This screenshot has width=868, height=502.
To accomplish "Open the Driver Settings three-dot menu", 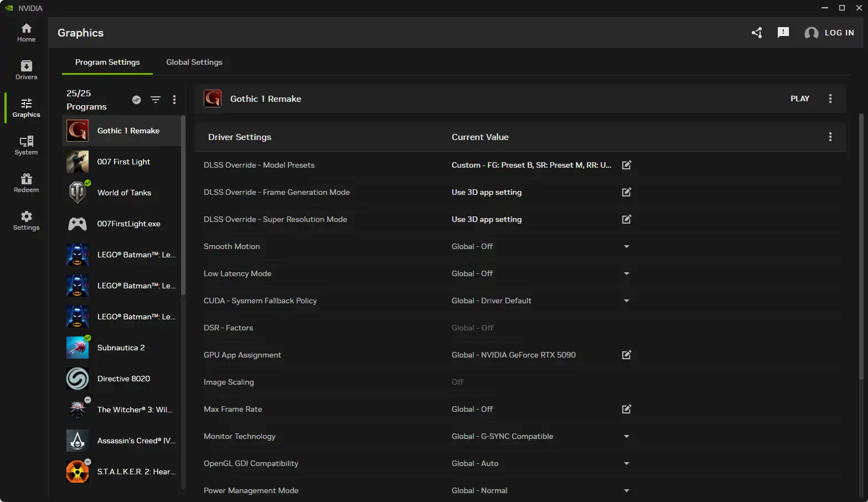I will click(x=830, y=137).
